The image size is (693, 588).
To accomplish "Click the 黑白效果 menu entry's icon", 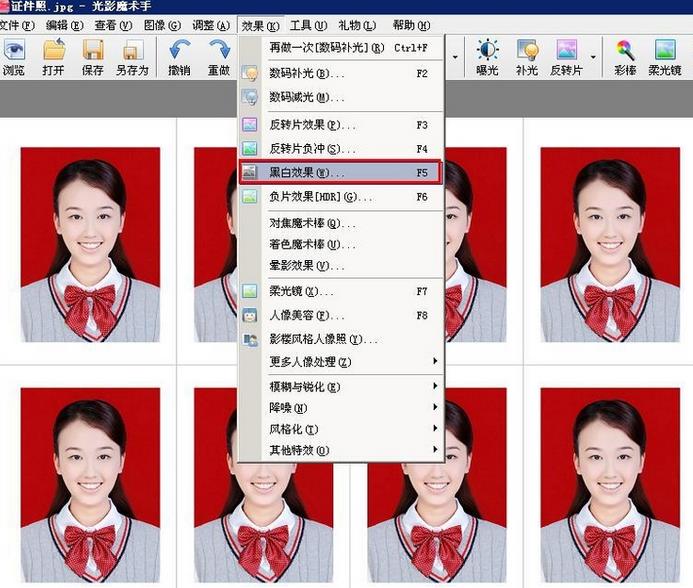I will (250, 172).
